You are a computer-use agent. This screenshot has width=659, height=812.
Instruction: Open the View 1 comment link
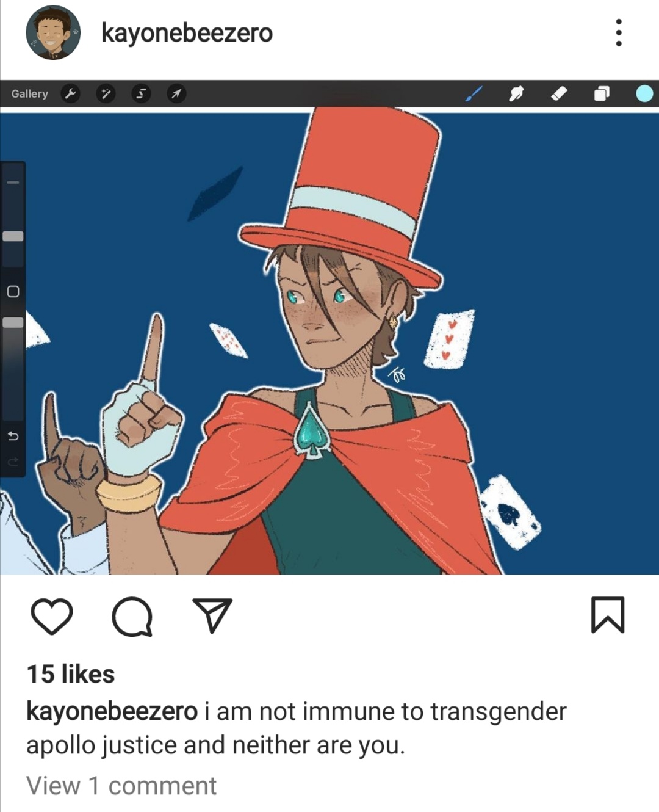coord(121,786)
